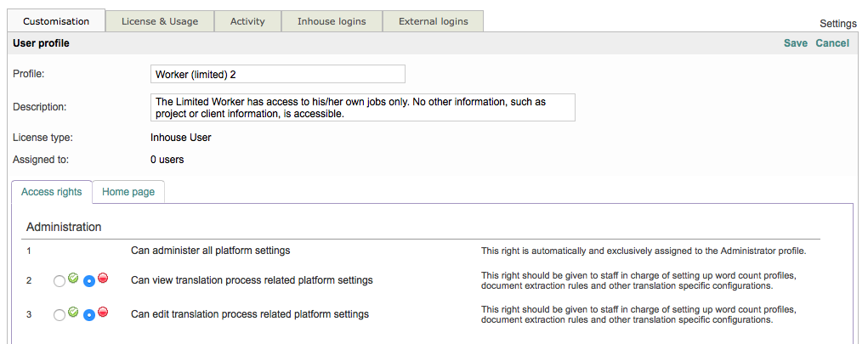Select the Access rights sub-tab
The height and width of the screenshot is (344, 868).
51,192
